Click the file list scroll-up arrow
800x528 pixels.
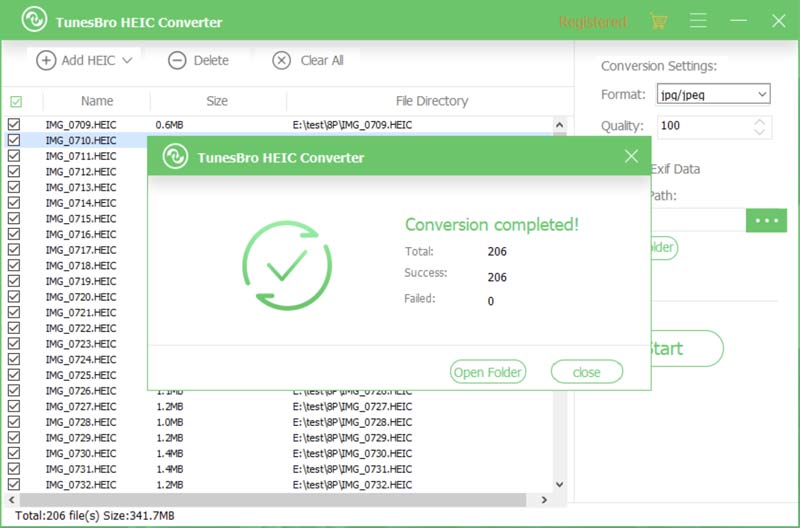pos(559,125)
